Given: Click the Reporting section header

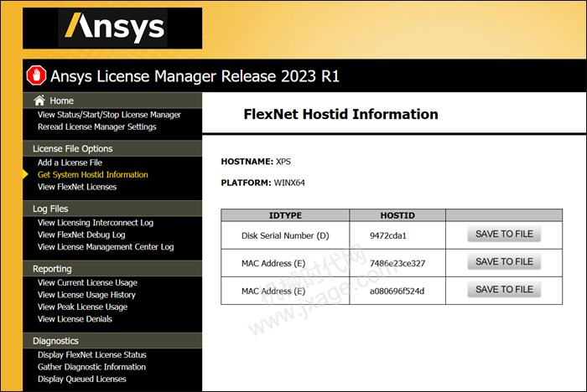Looking at the screenshot, I should [112, 269].
